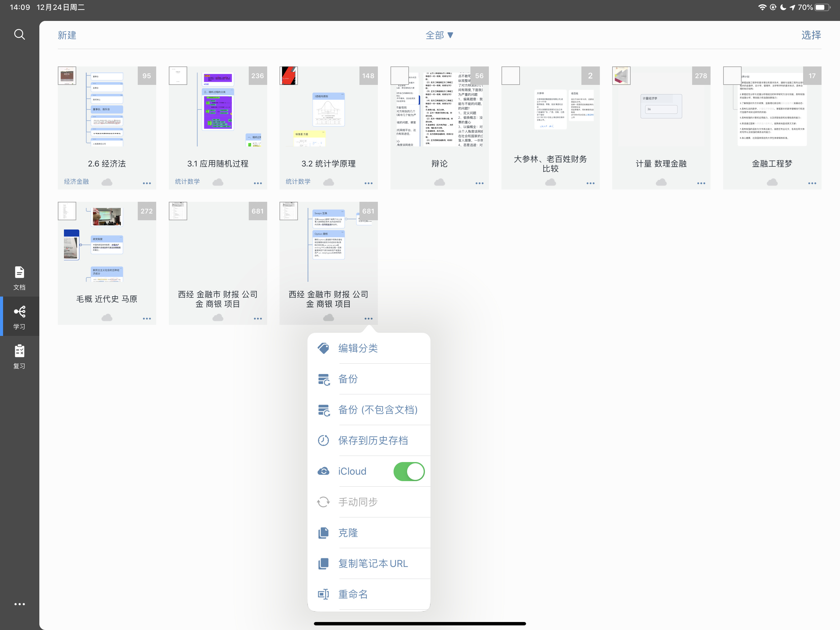Screen dimensions: 840x630
Task: Tap 选择 to select notebooks
Action: (811, 35)
